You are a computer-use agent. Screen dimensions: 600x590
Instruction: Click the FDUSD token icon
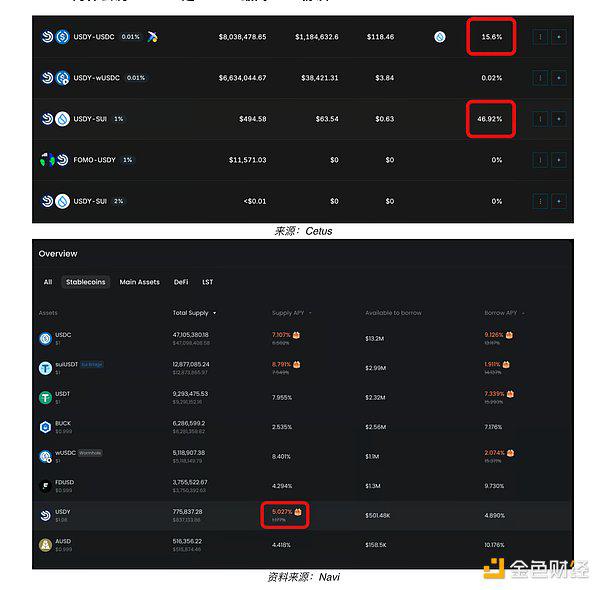tap(45, 486)
